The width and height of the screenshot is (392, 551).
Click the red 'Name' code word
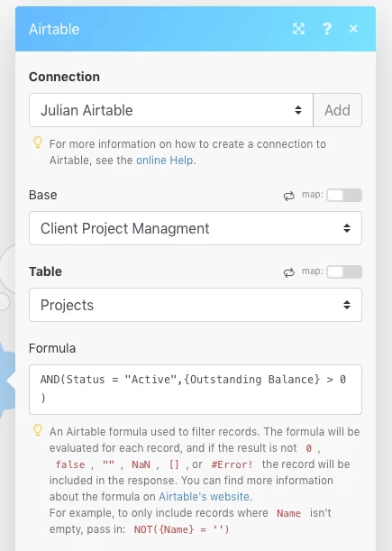[x=288, y=513]
